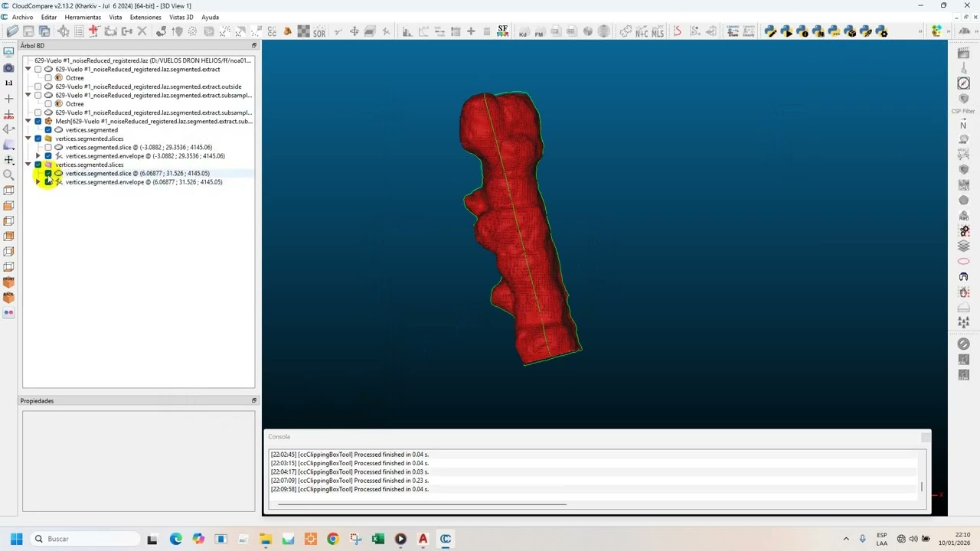980x551 pixels.
Task: Click the magnifier zoom sidebar icon
Action: tap(8, 174)
